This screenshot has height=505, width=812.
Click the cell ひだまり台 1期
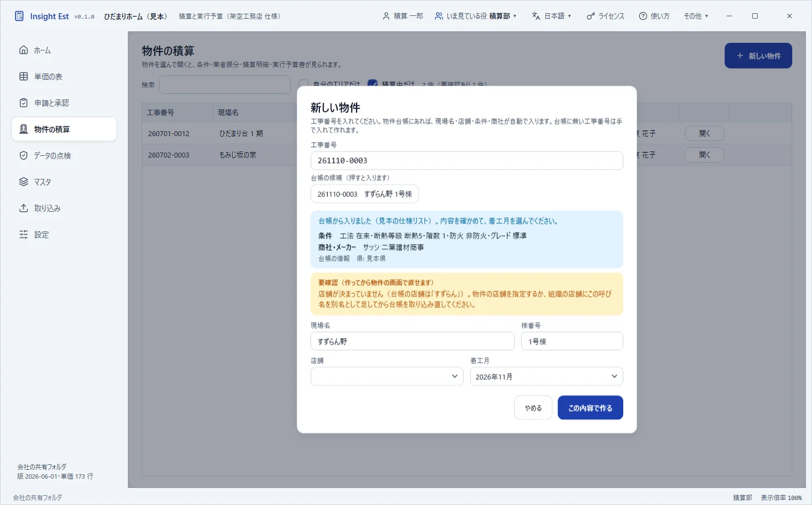click(x=241, y=133)
